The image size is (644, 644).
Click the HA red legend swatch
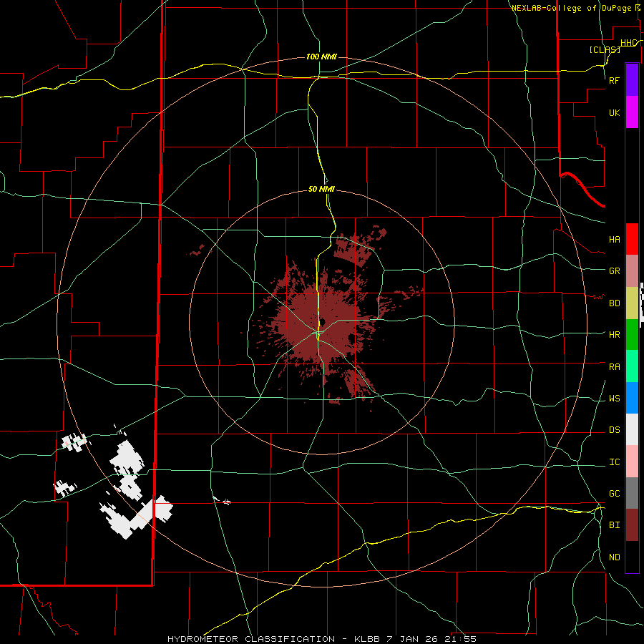pos(632,239)
